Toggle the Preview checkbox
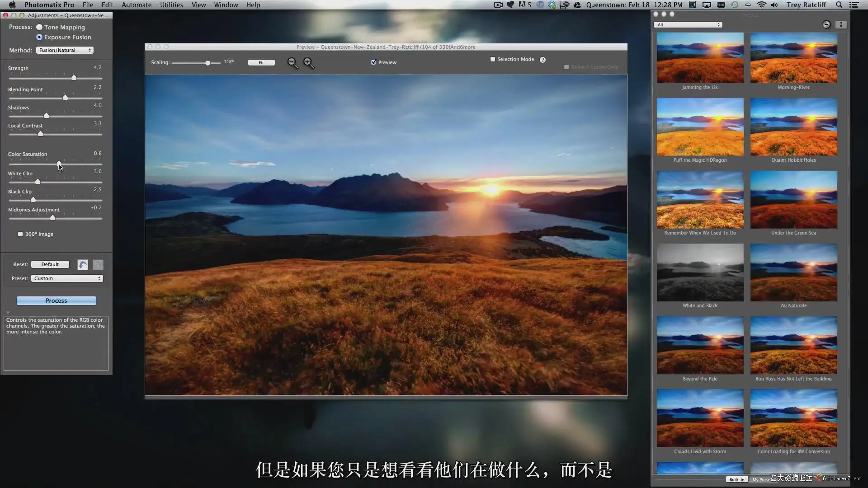 click(373, 62)
